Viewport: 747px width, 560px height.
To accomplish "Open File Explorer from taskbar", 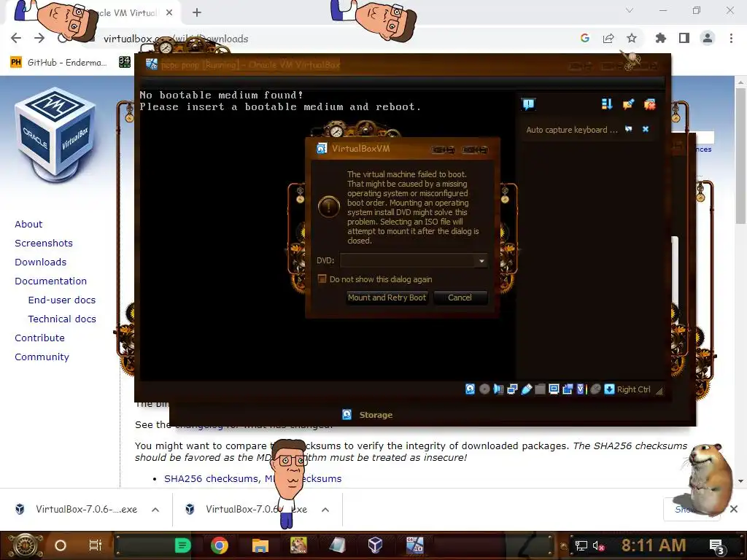I will (260, 545).
